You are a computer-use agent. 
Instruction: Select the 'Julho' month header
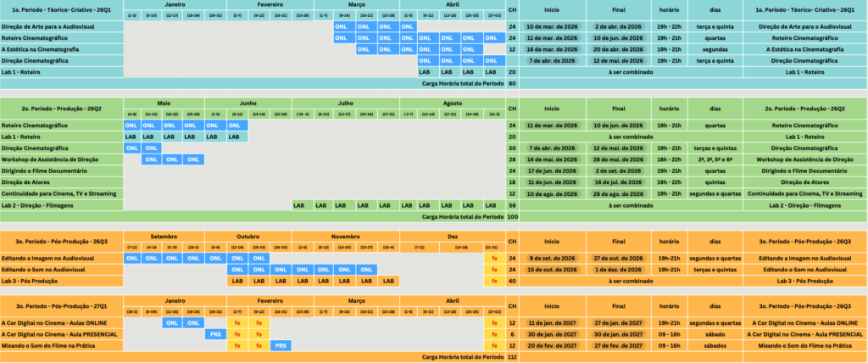pyautogui.click(x=345, y=103)
